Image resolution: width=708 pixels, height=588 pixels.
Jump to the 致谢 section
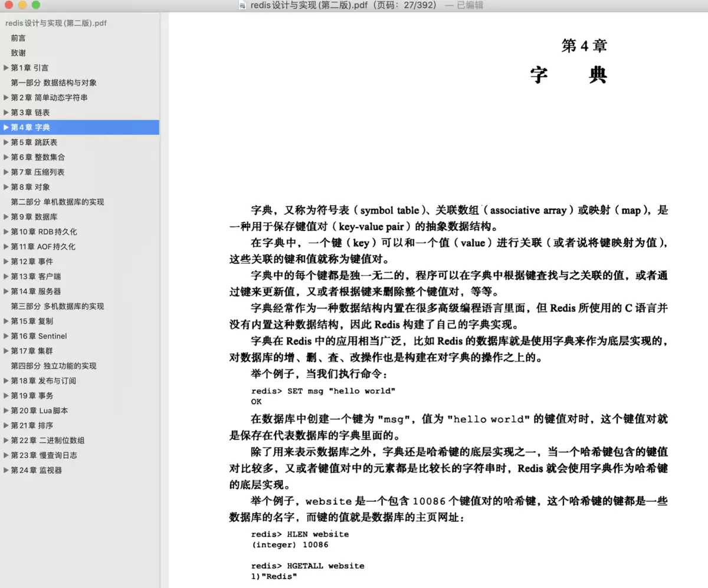click(x=18, y=53)
